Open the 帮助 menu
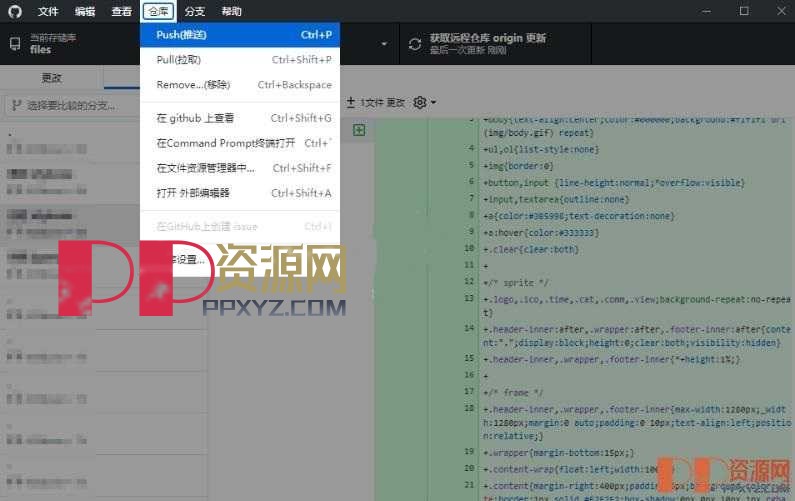 [x=231, y=11]
